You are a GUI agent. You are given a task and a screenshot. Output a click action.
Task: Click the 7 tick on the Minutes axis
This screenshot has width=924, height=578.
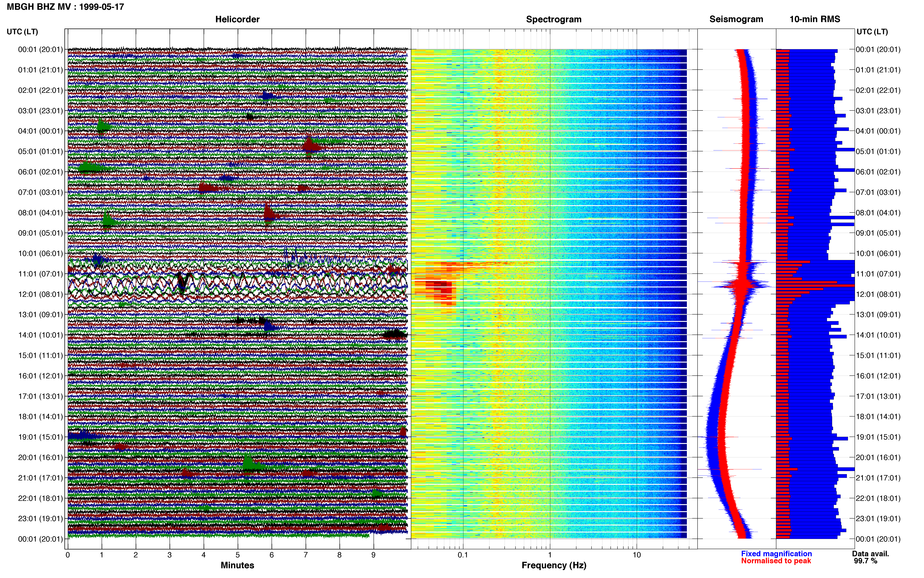coord(306,555)
